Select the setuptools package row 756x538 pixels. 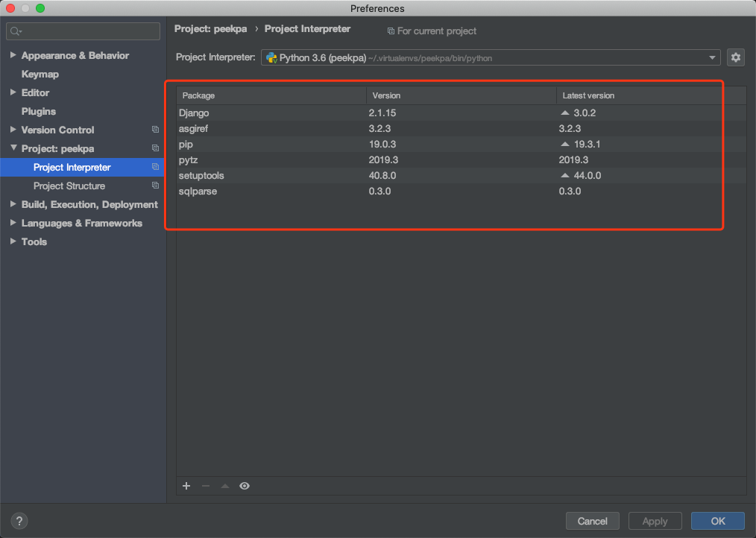click(462, 175)
